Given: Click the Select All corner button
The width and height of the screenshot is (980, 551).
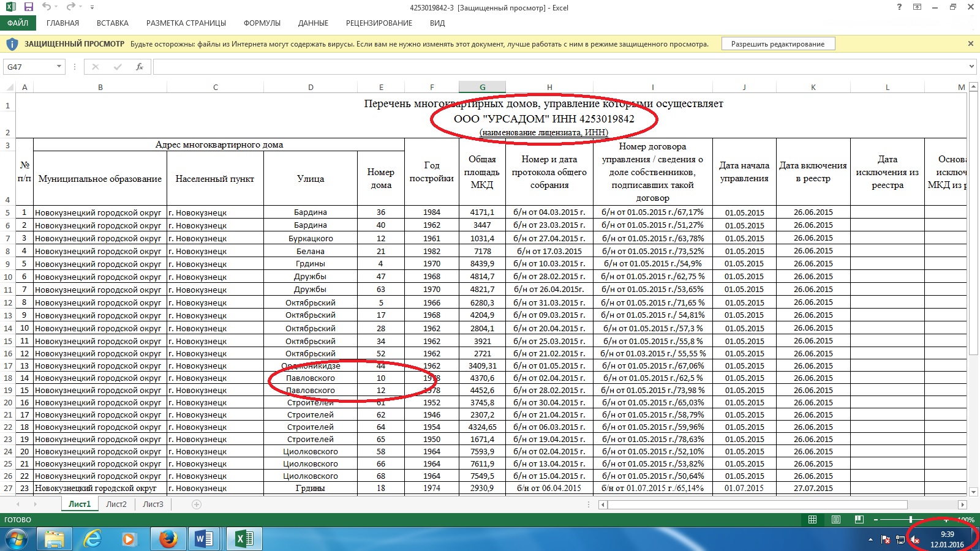Looking at the screenshot, I should pyautogui.click(x=7, y=87).
